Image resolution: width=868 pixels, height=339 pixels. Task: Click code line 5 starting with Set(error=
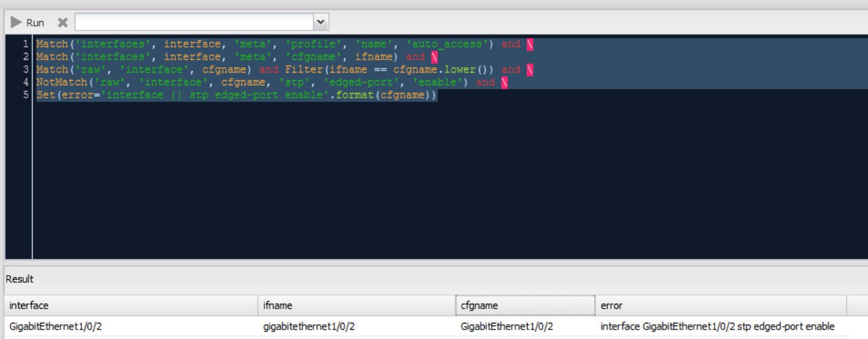click(x=237, y=96)
